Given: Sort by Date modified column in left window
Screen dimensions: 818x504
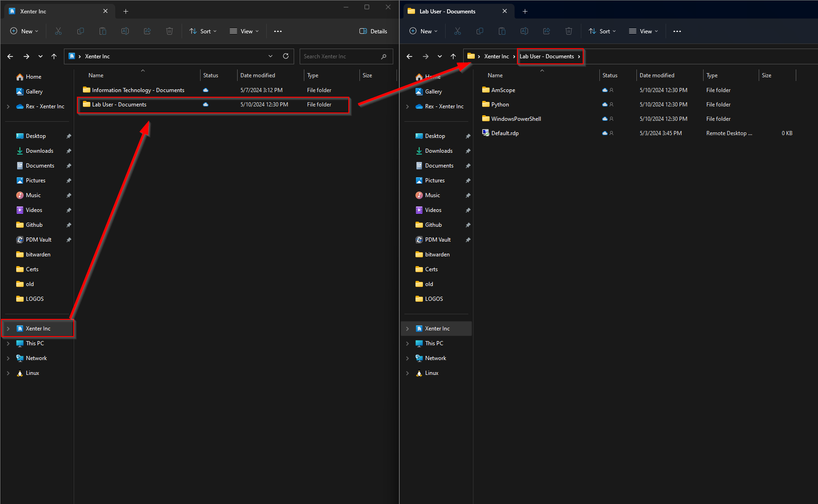Looking at the screenshot, I should (x=258, y=75).
